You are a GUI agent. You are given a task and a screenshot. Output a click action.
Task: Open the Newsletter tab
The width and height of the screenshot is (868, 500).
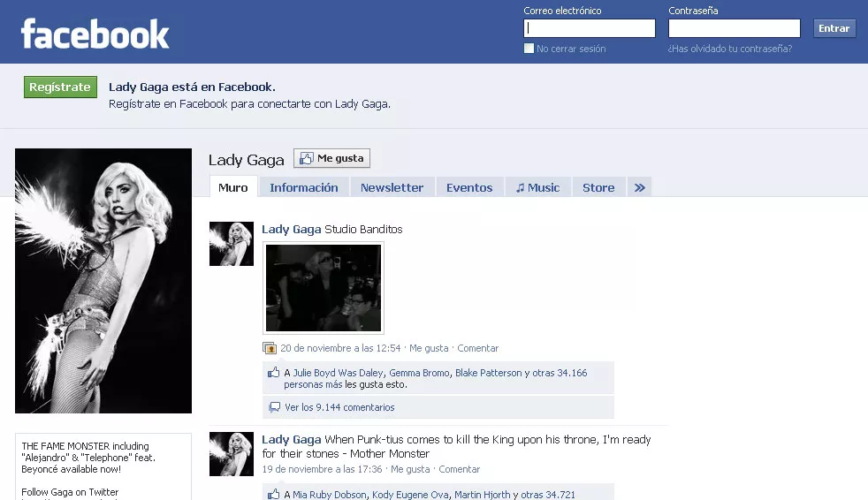click(392, 187)
